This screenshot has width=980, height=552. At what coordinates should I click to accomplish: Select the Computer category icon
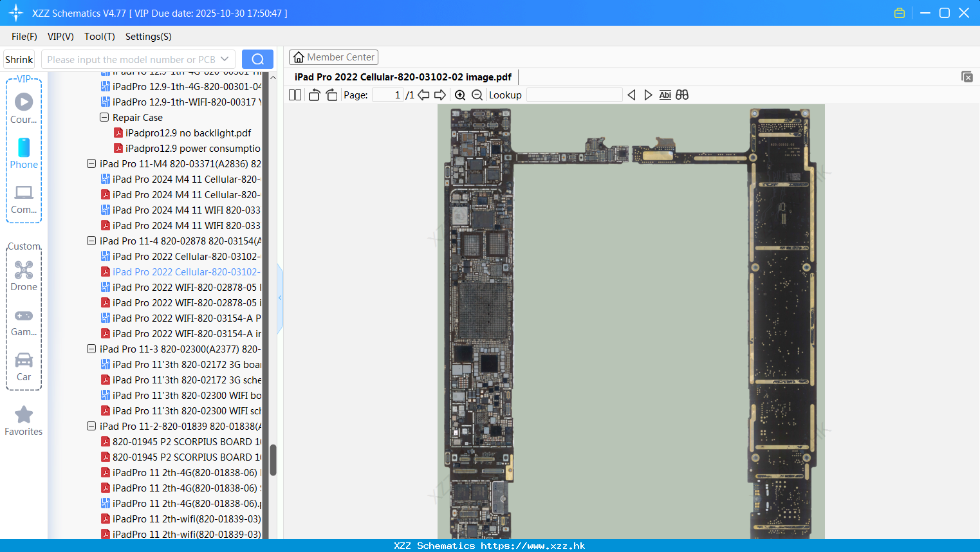tap(24, 199)
